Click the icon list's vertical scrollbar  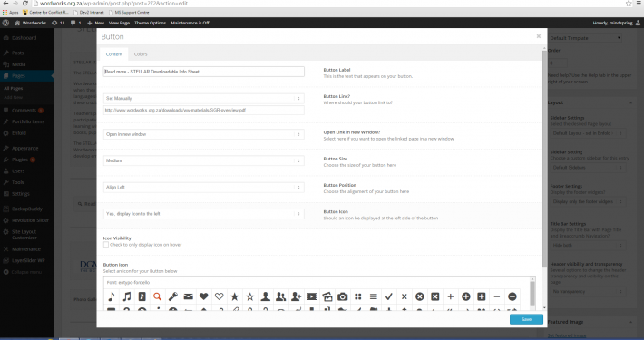tap(532, 293)
